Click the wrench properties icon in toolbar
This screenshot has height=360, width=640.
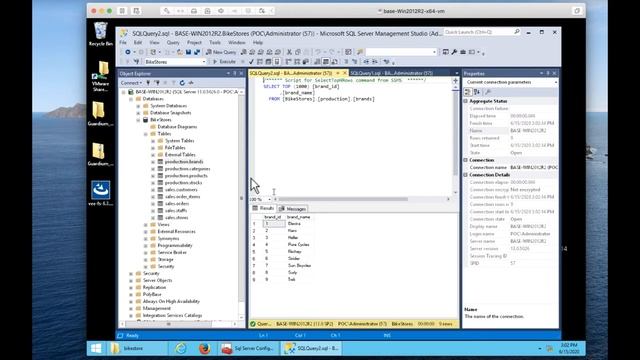click(454, 52)
